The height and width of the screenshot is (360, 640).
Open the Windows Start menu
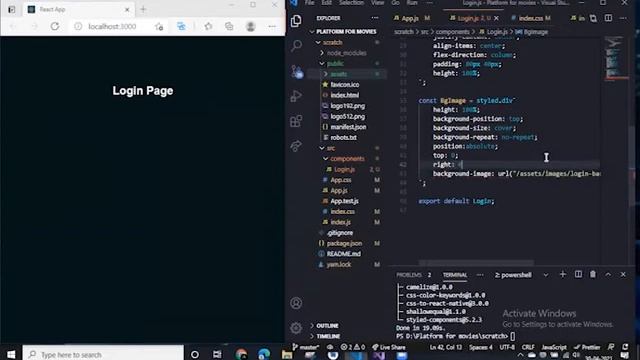[11, 354]
